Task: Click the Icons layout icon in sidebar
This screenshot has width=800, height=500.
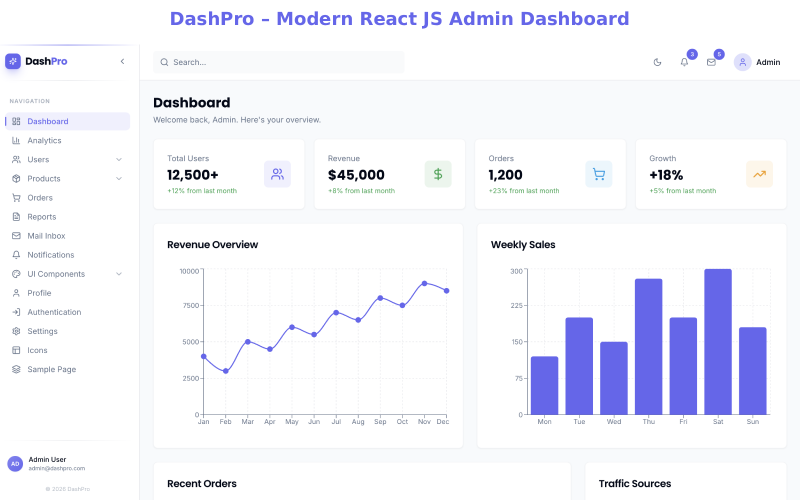Action: pos(16,350)
